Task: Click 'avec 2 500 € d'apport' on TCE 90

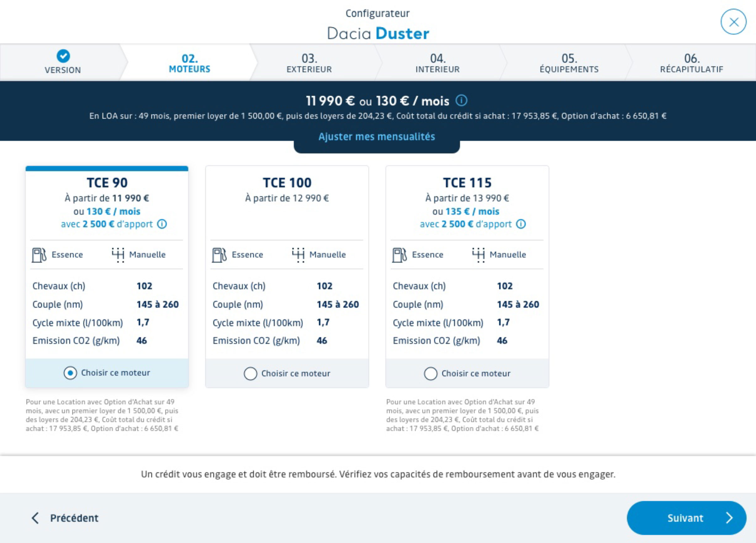Action: [107, 224]
